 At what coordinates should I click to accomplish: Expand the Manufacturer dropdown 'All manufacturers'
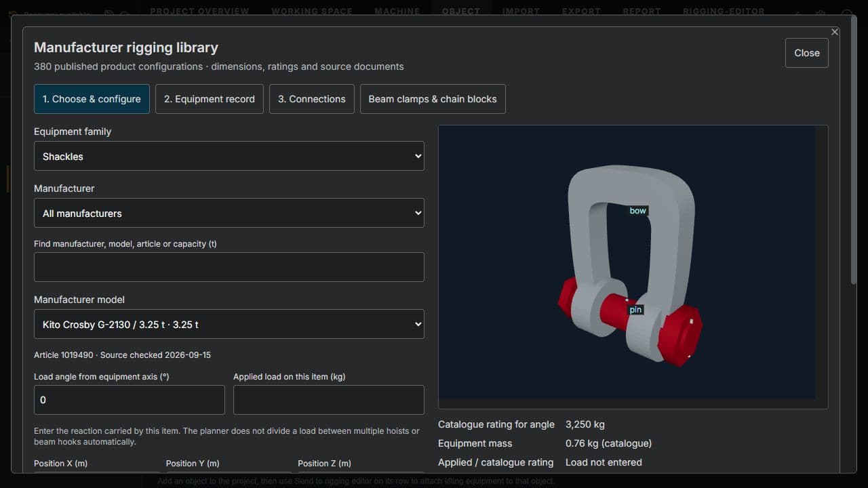(x=229, y=213)
